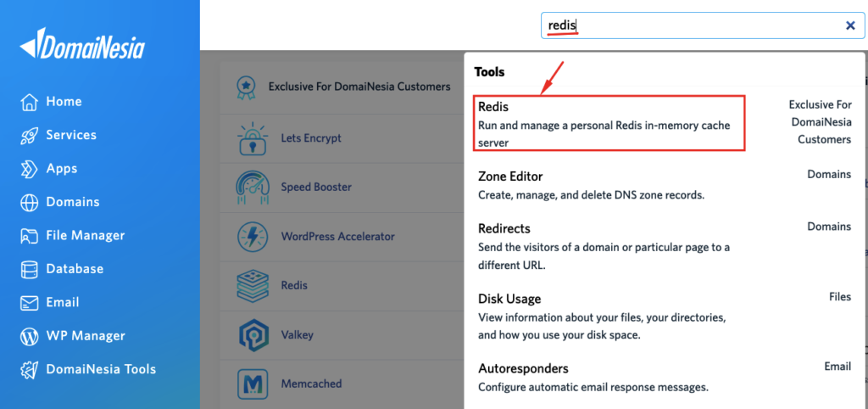Open the WordPress Accelerator tool link
Image resolution: width=868 pixels, height=409 pixels.
(337, 237)
